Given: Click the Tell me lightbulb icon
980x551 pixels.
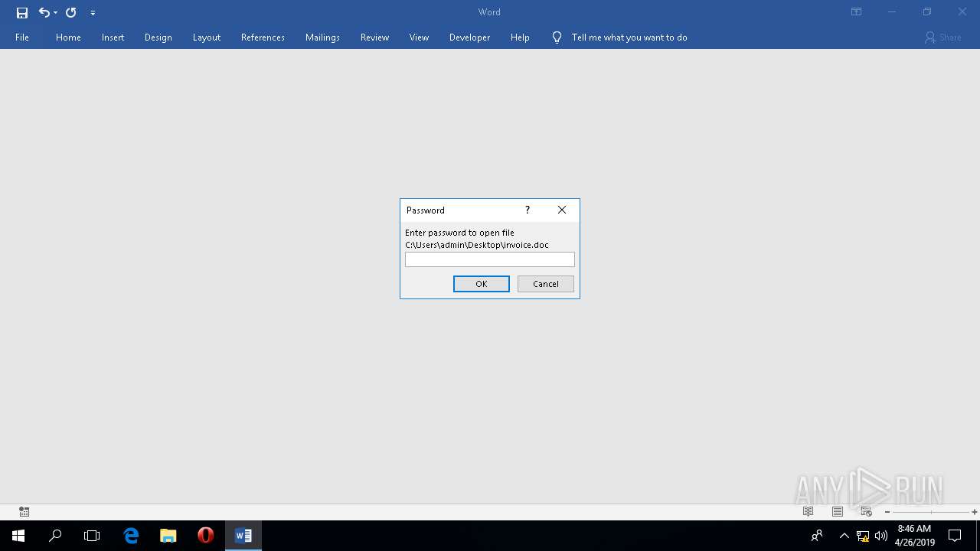Looking at the screenshot, I should click(x=557, y=37).
